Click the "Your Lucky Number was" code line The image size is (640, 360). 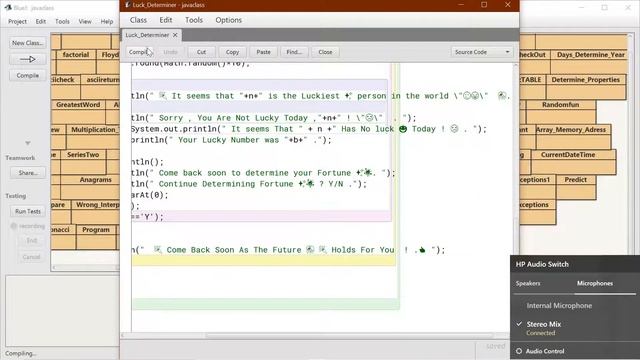(x=231, y=140)
